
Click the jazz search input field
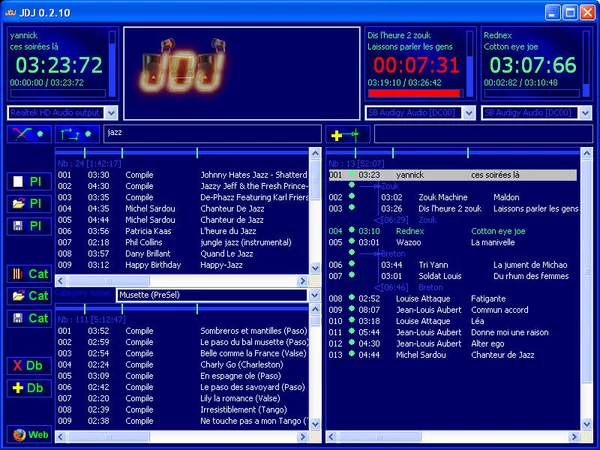pyautogui.click(x=212, y=134)
